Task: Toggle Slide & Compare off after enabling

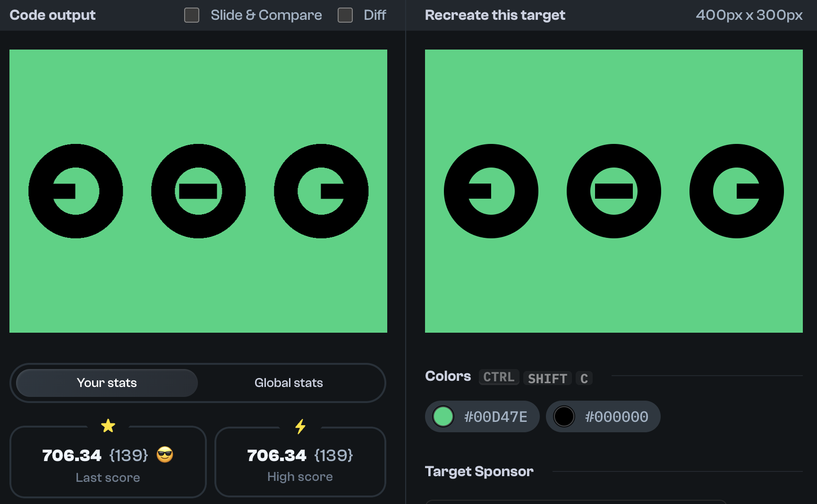Action: pyautogui.click(x=192, y=15)
